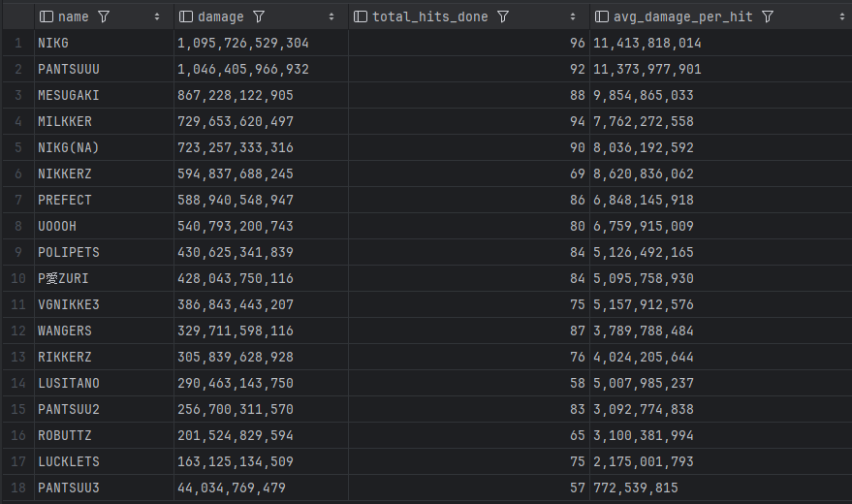Click the PANTSUU3 name cell
This screenshot has width=852, height=504.
(104, 488)
